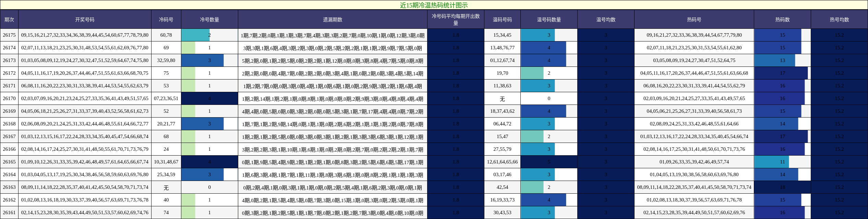Click the missed periods cell of row 26172

(x=333, y=73)
